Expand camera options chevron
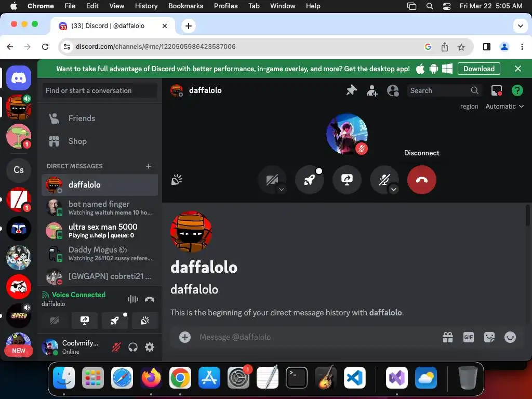Screen dimensions: 532x399 point(281,189)
